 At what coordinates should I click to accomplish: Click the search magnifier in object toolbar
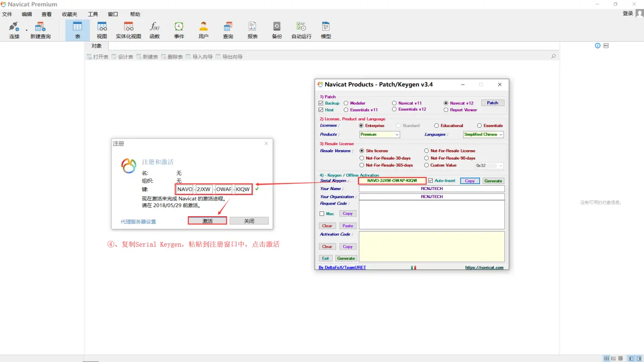pos(553,56)
